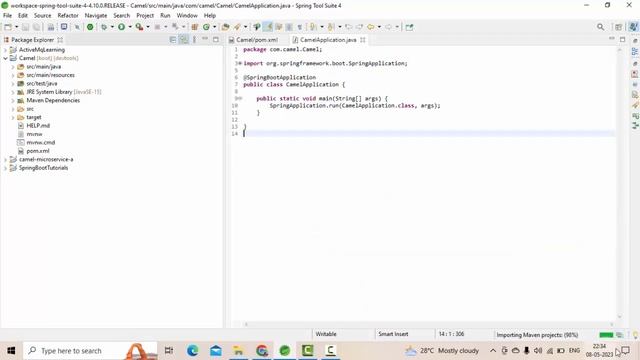This screenshot has width=640, height=360.
Task: Minimize the Package Explorer view
Action: tap(205, 39)
